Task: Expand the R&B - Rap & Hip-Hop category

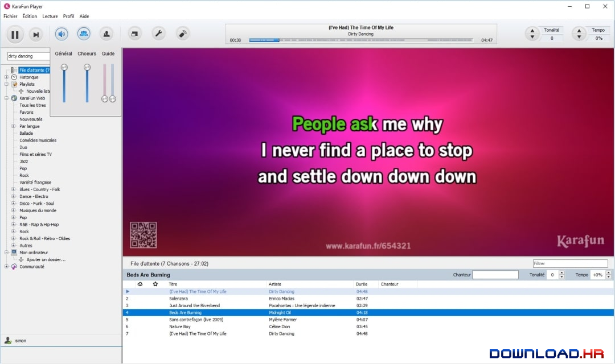Action: (13, 225)
